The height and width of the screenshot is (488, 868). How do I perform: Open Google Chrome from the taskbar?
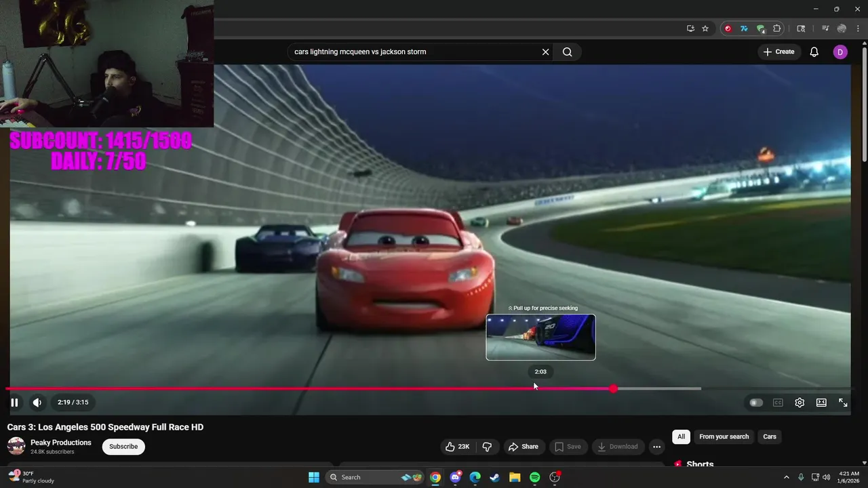pos(435,477)
